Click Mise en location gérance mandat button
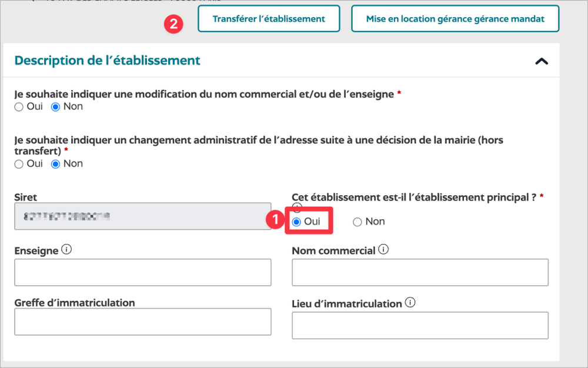 click(x=455, y=19)
